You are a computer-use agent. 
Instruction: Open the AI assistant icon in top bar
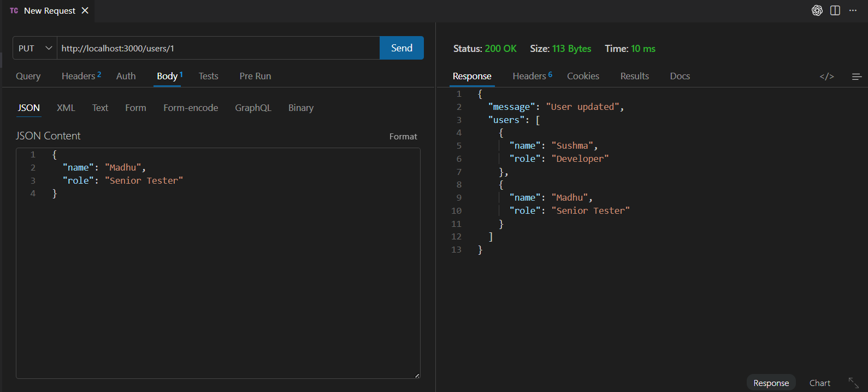[817, 10]
